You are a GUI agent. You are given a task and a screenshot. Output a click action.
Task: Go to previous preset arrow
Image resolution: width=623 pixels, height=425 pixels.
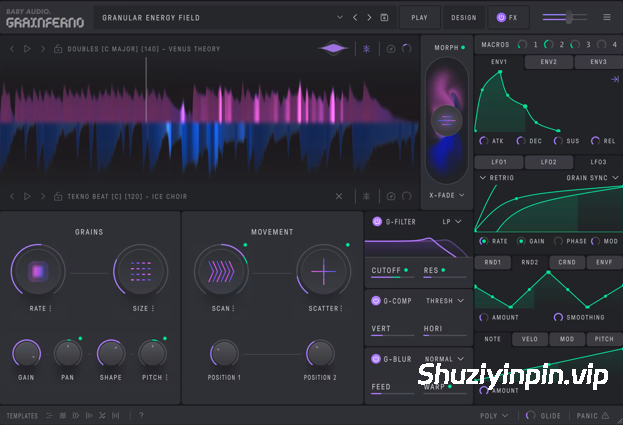click(355, 17)
